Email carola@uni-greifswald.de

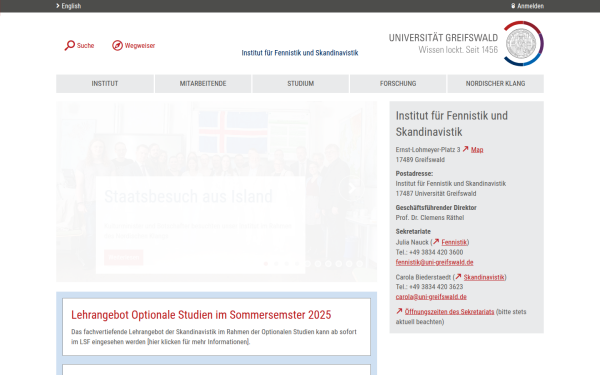click(x=431, y=297)
